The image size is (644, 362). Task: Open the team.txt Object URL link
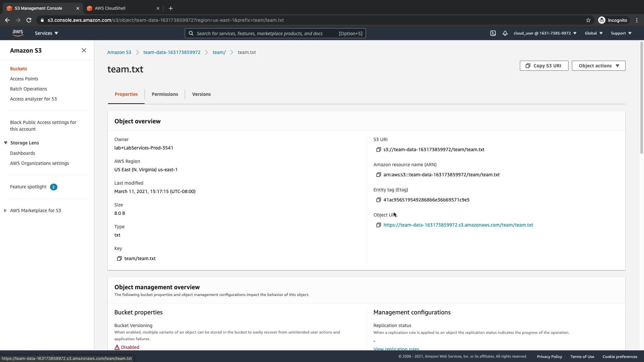tap(458, 225)
